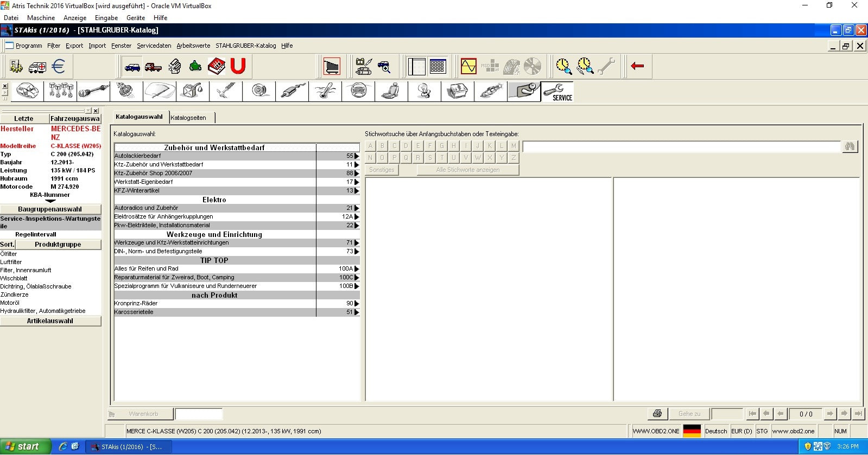This screenshot has width=868, height=455.
Task: Switch to the Katalogseiten tab
Action: point(188,118)
